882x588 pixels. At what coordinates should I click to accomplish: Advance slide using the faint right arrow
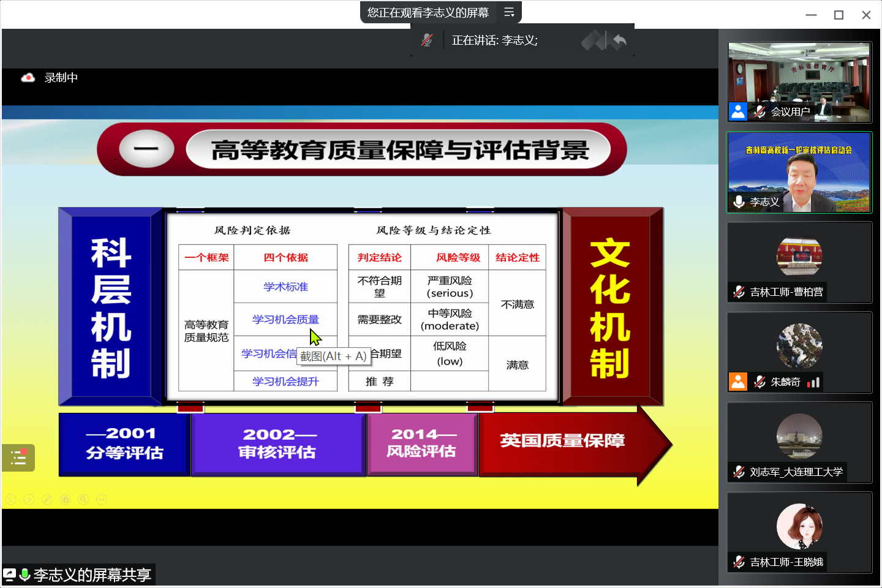click(29, 500)
